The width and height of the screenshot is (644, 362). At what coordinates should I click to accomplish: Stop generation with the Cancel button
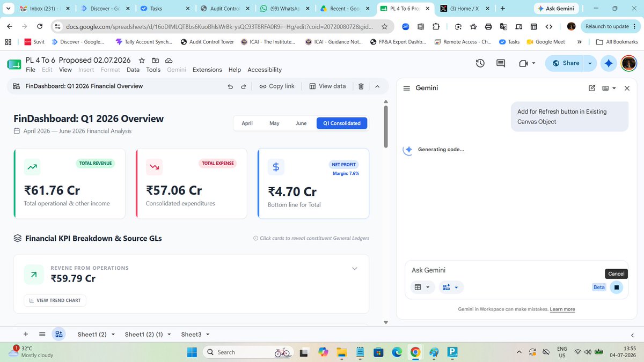[x=617, y=287]
